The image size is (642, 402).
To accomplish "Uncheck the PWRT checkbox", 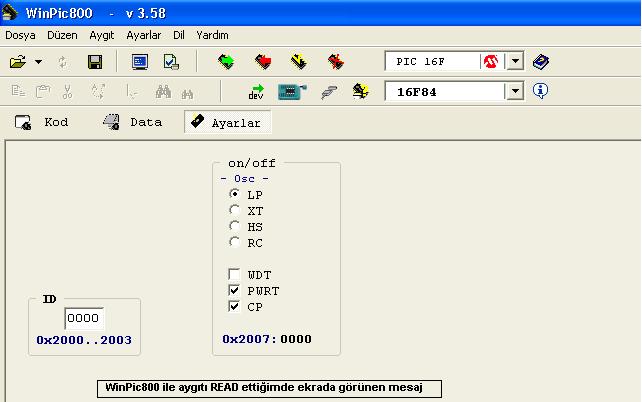I will tap(235, 291).
